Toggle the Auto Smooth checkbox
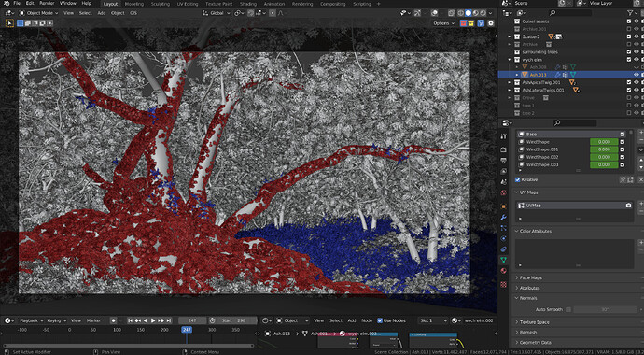This screenshot has height=355, width=644. 568,309
